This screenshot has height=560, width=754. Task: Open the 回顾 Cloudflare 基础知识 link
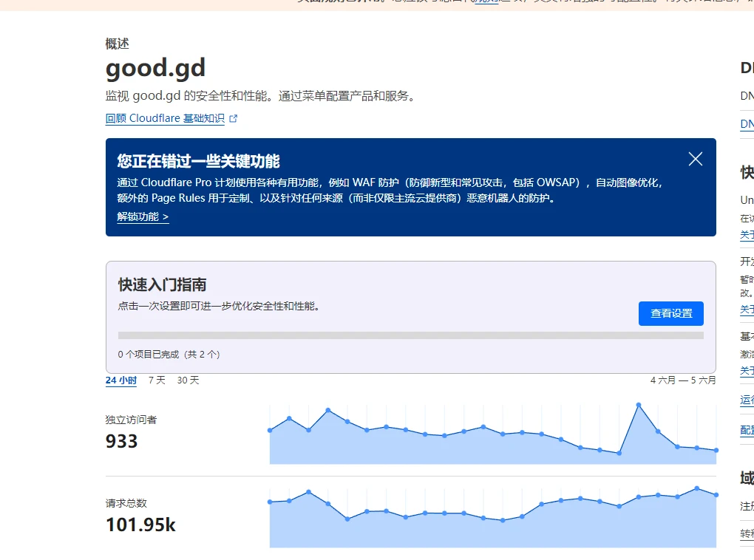pos(165,118)
